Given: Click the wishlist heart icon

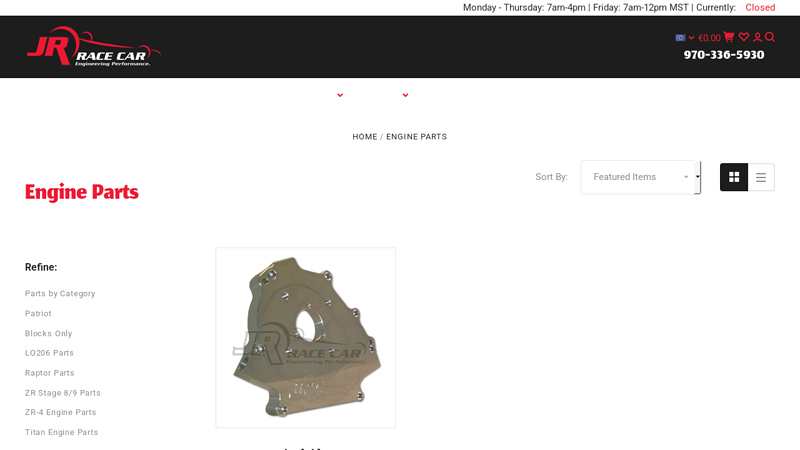Looking at the screenshot, I should click(x=744, y=37).
